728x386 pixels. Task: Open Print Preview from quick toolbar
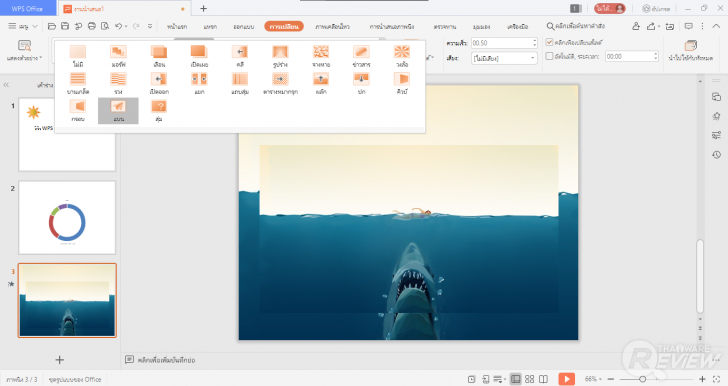coord(105,26)
